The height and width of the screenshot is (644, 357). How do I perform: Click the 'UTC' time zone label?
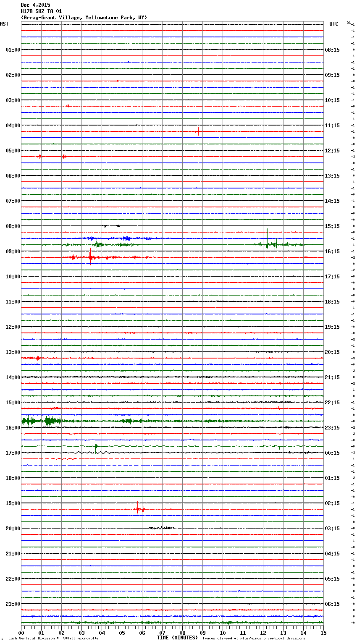[333, 24]
